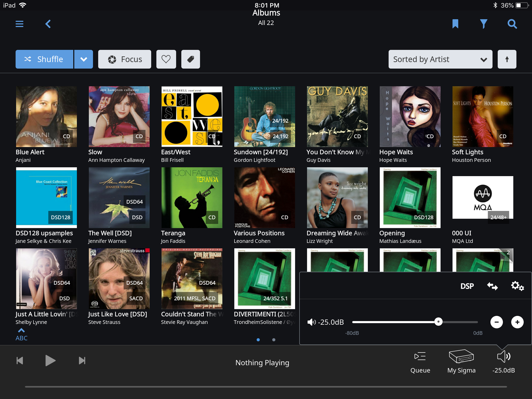Image resolution: width=532 pixels, height=399 pixels.
Task: Open the filter funnel icon
Action: pyautogui.click(x=483, y=24)
